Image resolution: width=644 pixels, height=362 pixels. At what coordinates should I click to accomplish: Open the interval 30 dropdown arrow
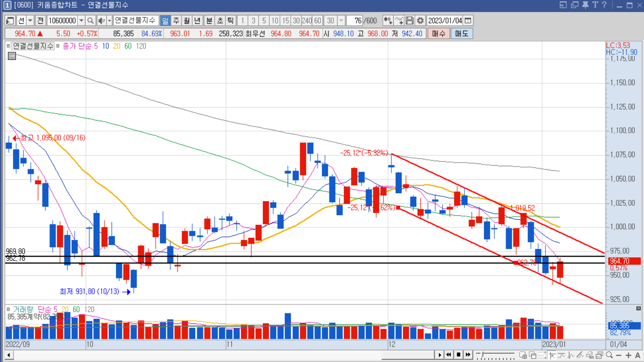(341, 21)
